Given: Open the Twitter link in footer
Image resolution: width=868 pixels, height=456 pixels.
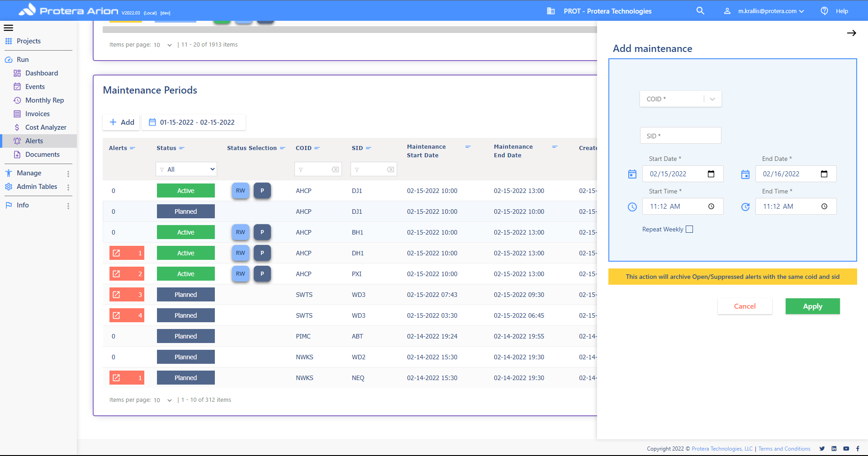Looking at the screenshot, I should pos(822,449).
